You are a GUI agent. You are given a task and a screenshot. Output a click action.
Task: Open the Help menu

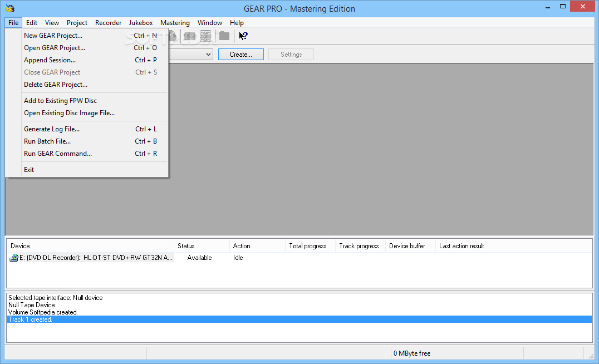pos(237,22)
